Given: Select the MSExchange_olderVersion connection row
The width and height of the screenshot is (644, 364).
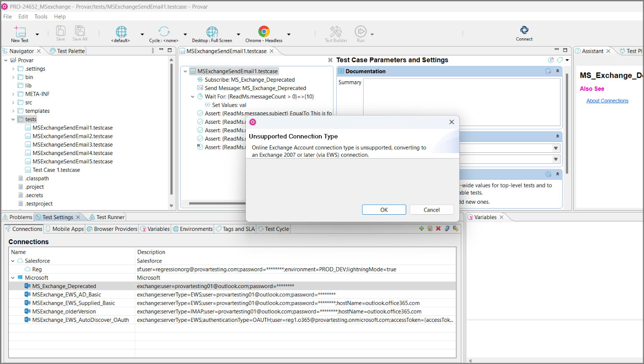Looking at the screenshot, I should point(232,311).
